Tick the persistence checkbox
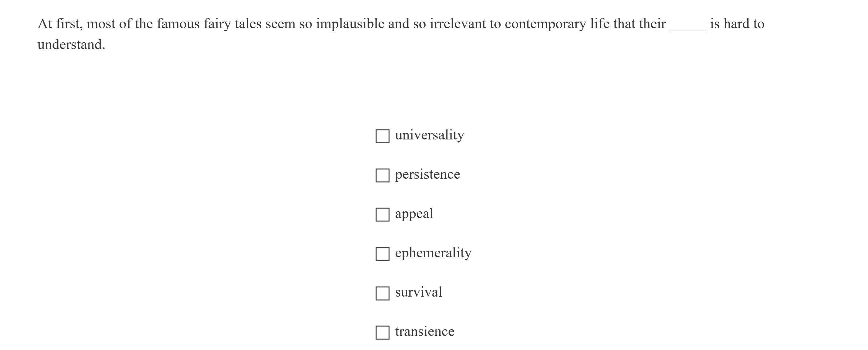 pos(382,175)
